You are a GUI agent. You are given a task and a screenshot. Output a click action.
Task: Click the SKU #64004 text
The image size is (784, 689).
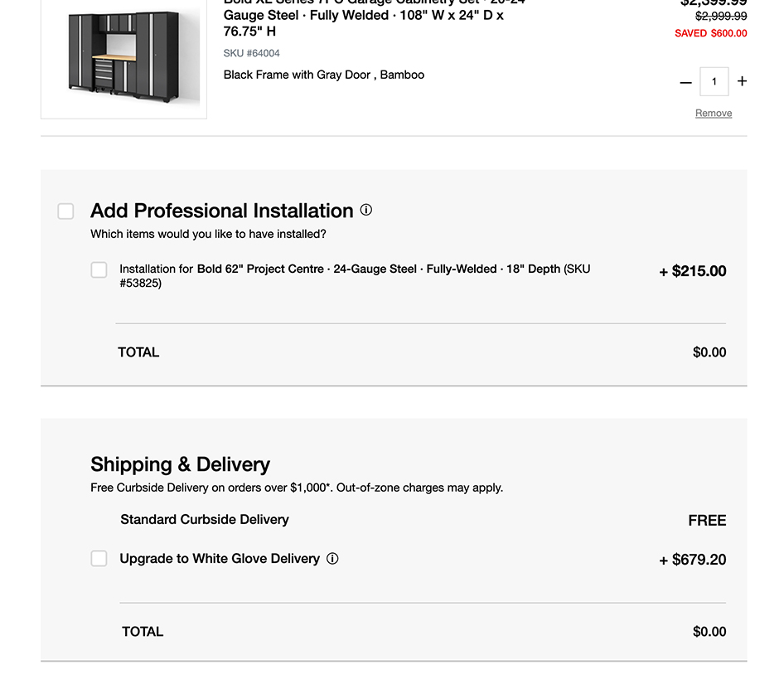pos(252,53)
